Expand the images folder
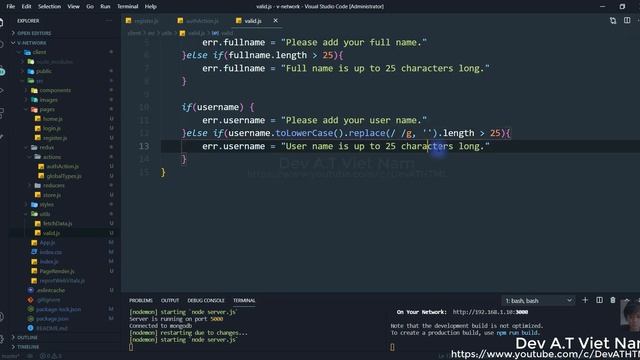 pyautogui.click(x=49, y=100)
